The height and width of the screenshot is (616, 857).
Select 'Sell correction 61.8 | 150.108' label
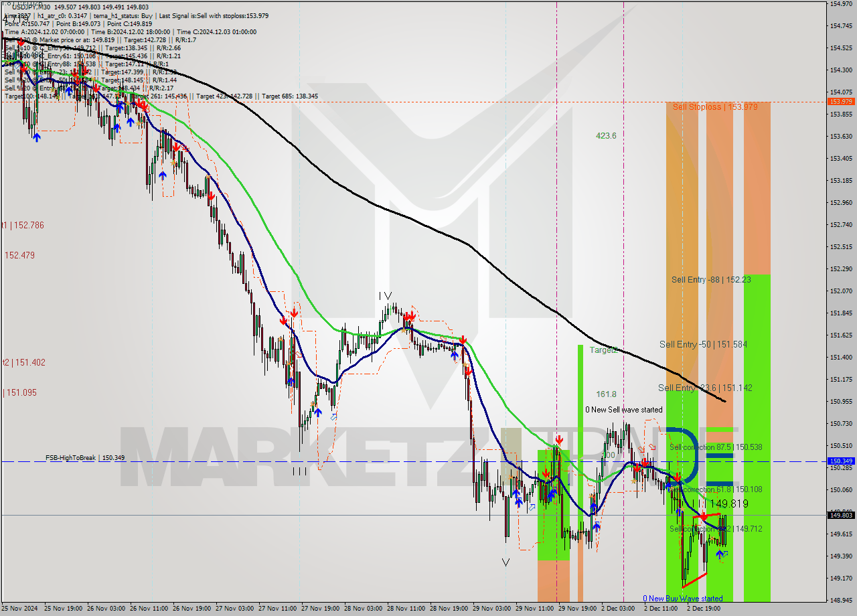(716, 489)
